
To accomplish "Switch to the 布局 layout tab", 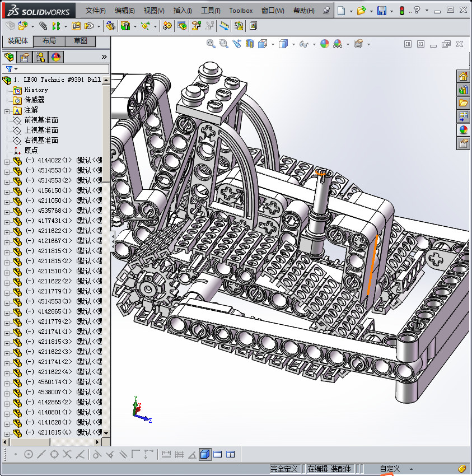I will point(49,41).
